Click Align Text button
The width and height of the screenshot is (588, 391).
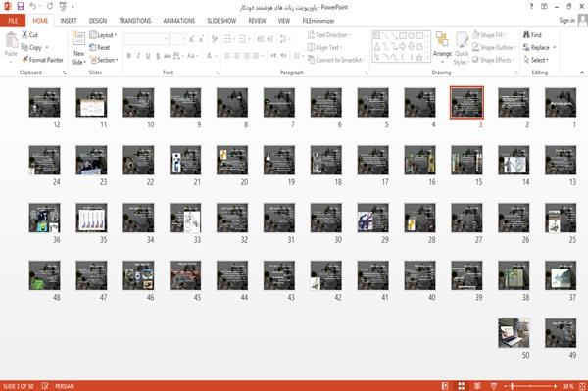[324, 47]
